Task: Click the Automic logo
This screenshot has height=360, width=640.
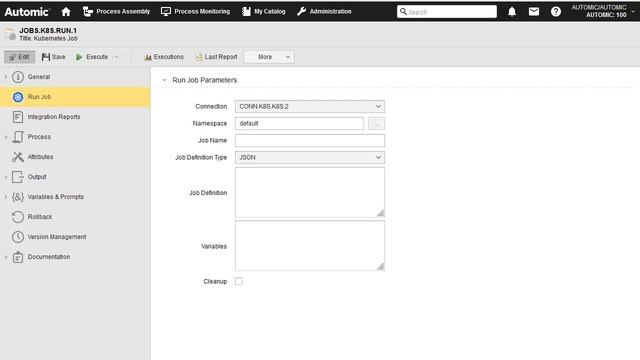Action: (27, 12)
